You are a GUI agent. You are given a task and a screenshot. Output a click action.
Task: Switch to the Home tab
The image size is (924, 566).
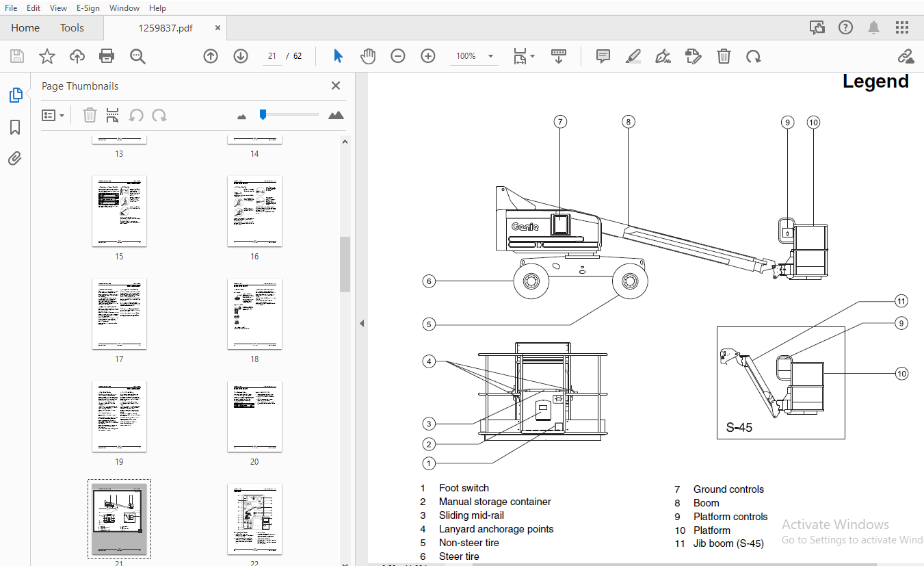tap(25, 28)
